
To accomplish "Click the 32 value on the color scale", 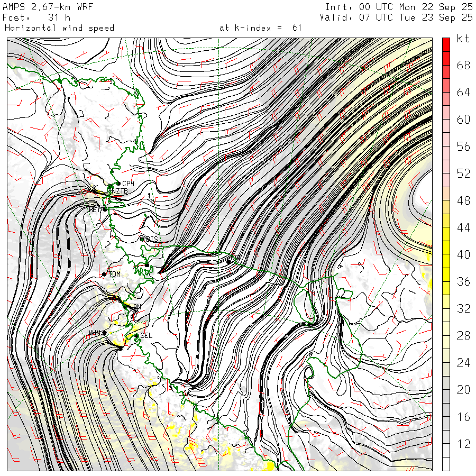I will tap(463, 309).
